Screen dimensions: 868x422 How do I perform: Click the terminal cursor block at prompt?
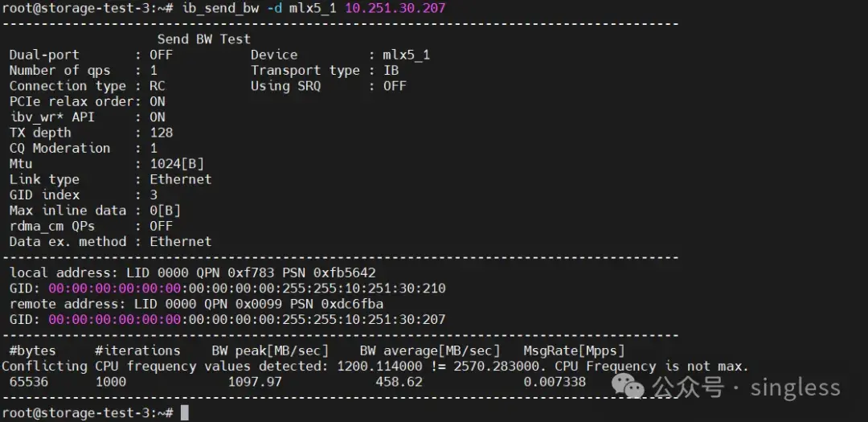[x=185, y=412]
